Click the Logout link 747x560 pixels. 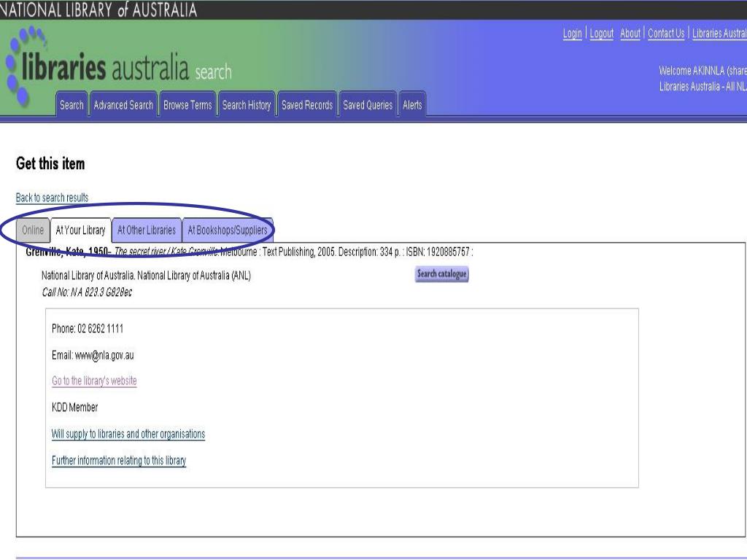point(602,34)
